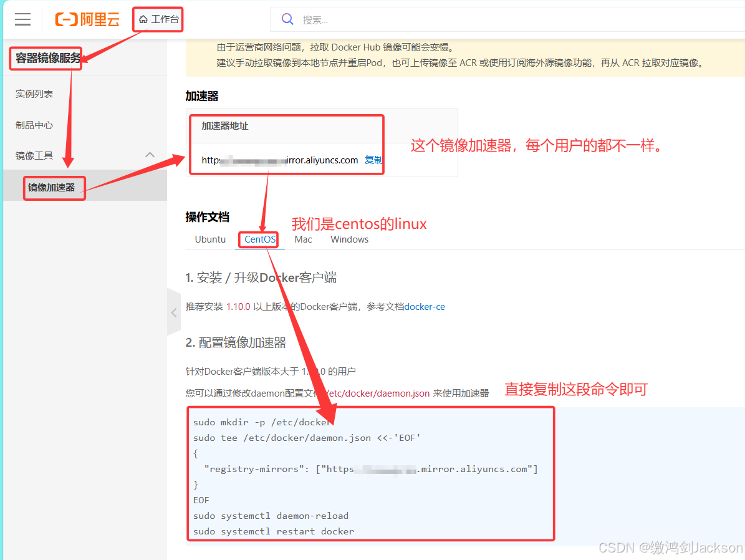The height and width of the screenshot is (560, 745).
Task: Open the hamburger navigation menu
Action: coord(22,19)
